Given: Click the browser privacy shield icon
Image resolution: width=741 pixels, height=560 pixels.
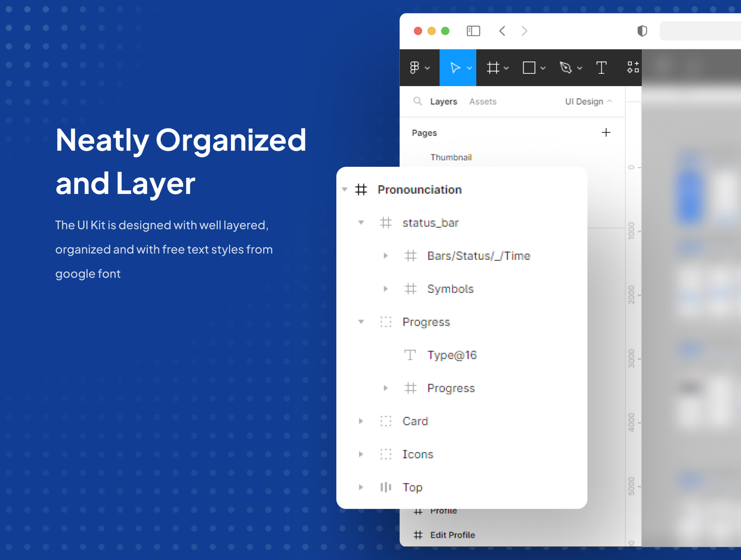Looking at the screenshot, I should pyautogui.click(x=642, y=31).
